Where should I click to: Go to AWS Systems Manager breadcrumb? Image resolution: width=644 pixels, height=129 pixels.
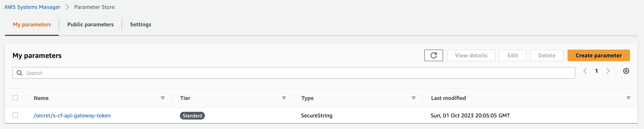click(32, 7)
